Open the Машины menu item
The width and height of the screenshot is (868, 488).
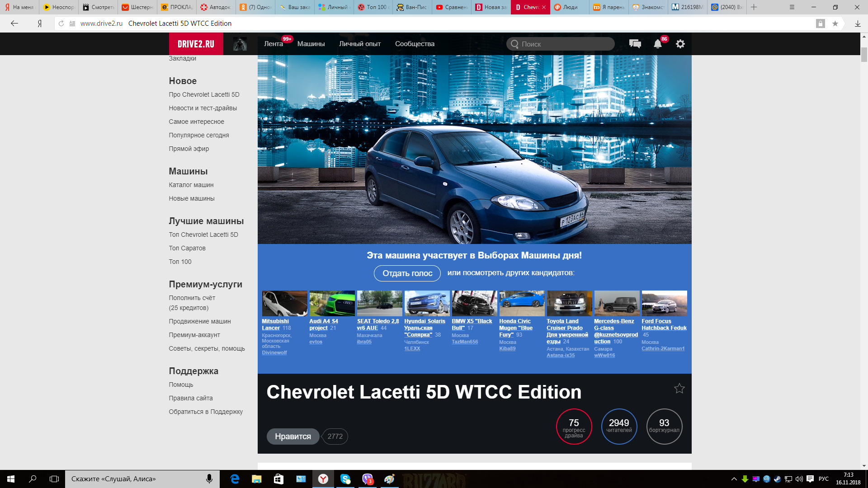311,44
